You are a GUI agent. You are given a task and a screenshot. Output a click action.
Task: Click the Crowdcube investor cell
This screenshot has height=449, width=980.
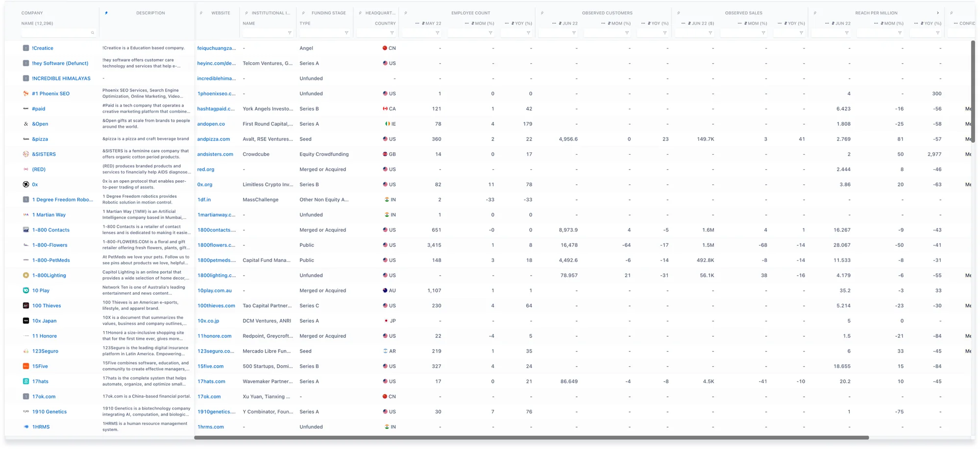(256, 154)
